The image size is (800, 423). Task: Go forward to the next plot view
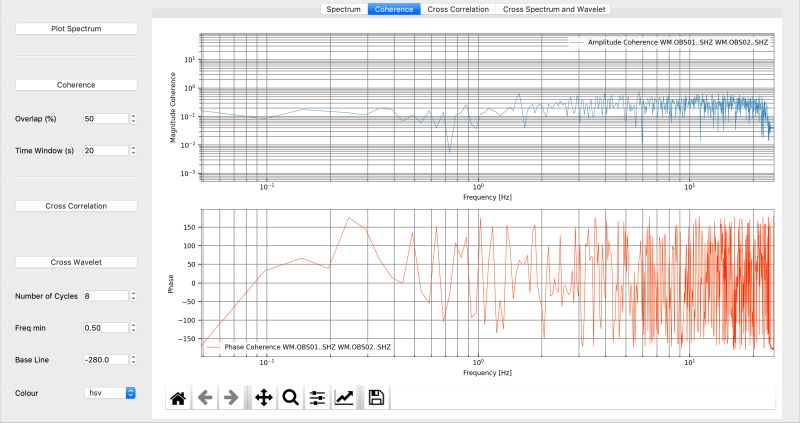click(x=231, y=397)
